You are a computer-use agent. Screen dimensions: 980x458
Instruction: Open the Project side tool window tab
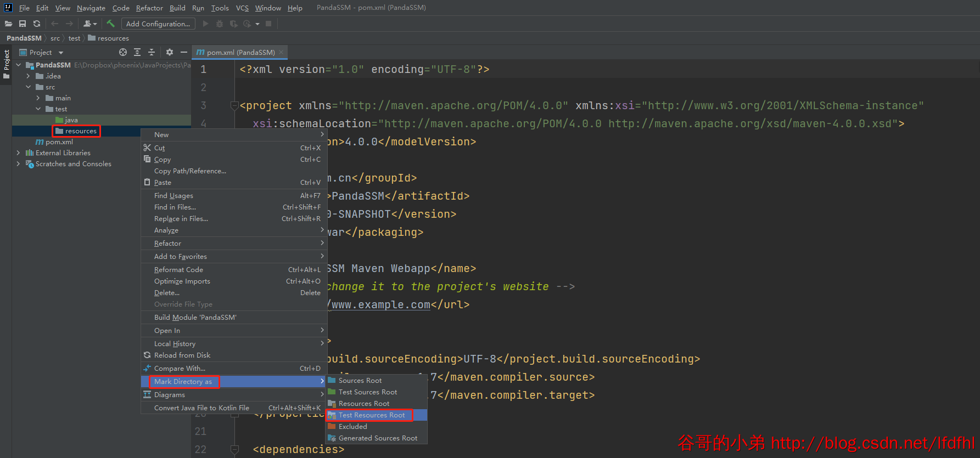point(7,65)
